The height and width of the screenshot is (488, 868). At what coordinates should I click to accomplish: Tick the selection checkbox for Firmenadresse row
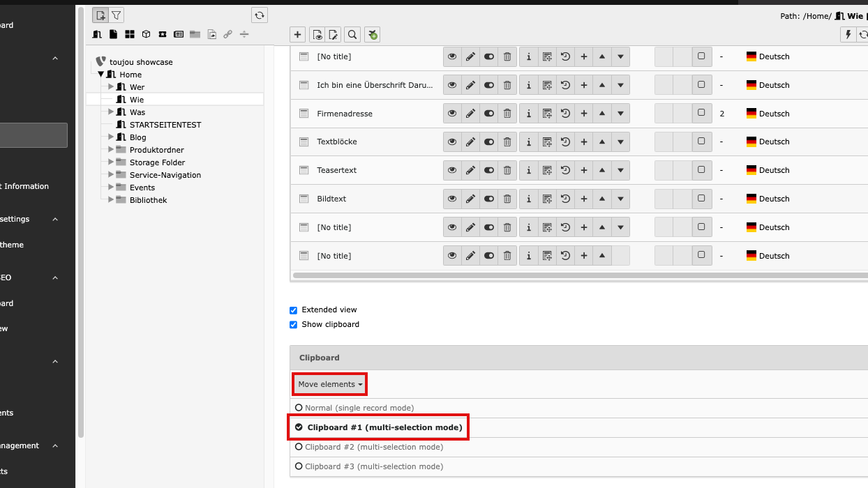(x=701, y=114)
